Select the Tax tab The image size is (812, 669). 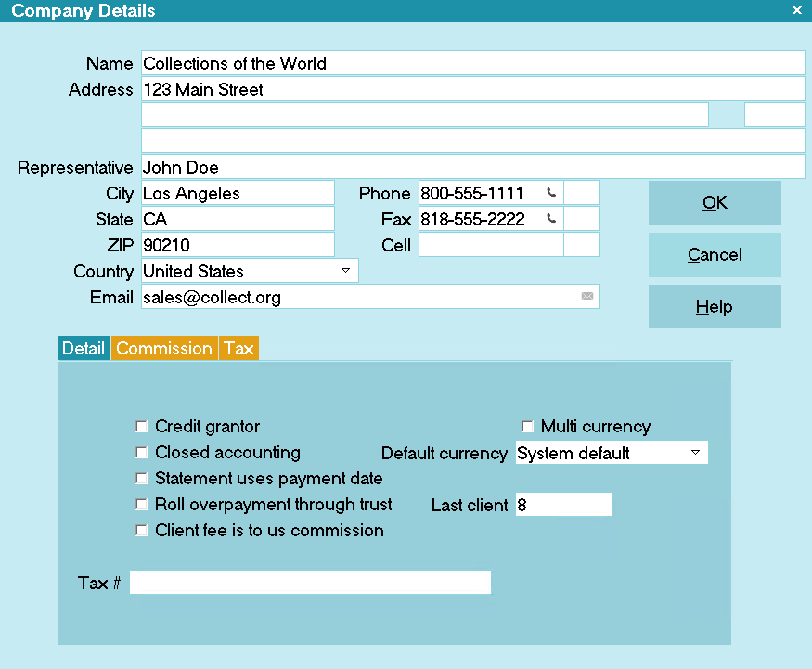pos(238,348)
